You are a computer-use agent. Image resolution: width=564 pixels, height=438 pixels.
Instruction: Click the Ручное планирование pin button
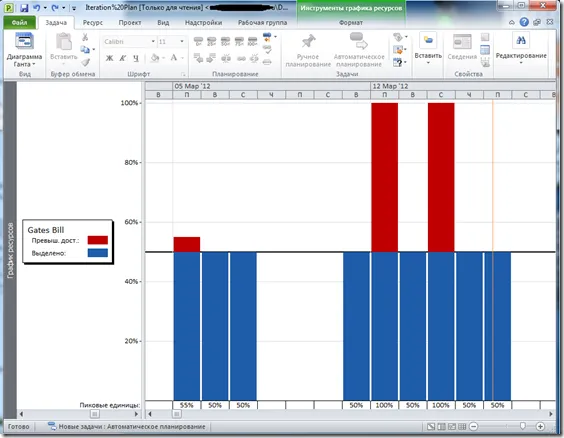click(x=308, y=50)
